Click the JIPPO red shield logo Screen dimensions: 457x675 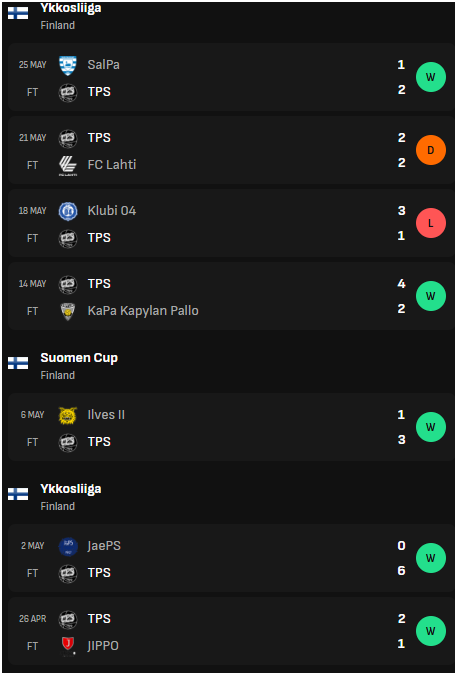[68, 646]
